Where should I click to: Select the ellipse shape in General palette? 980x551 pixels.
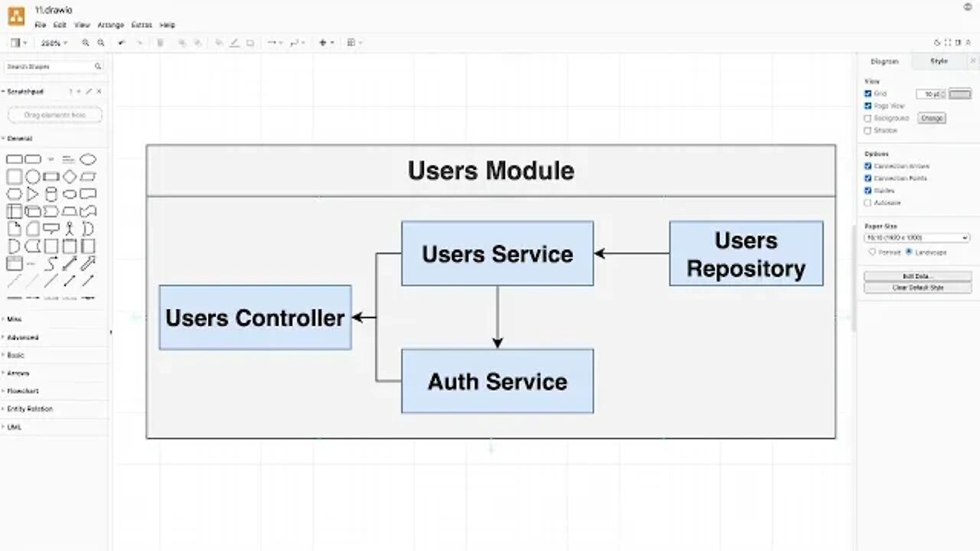tap(88, 159)
